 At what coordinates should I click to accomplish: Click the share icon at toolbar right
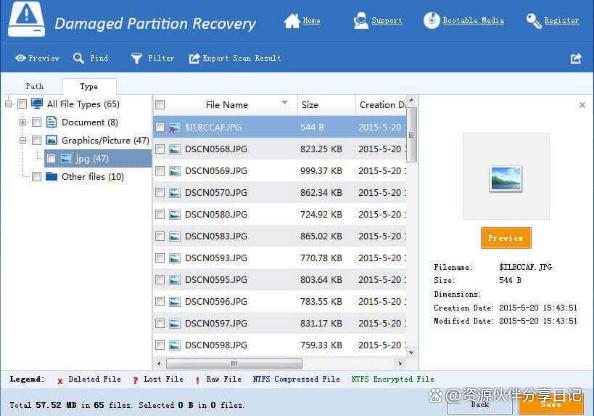tap(576, 58)
